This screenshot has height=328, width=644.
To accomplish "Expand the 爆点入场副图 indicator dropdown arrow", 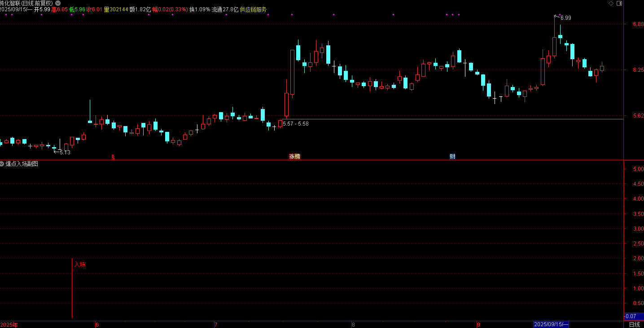I will tap(2, 164).
